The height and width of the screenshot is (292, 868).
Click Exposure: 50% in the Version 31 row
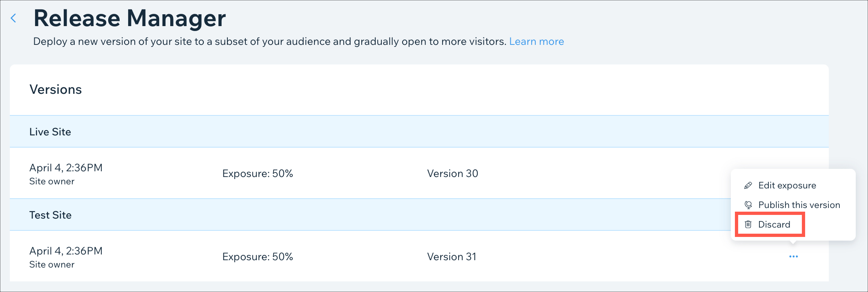258,257
